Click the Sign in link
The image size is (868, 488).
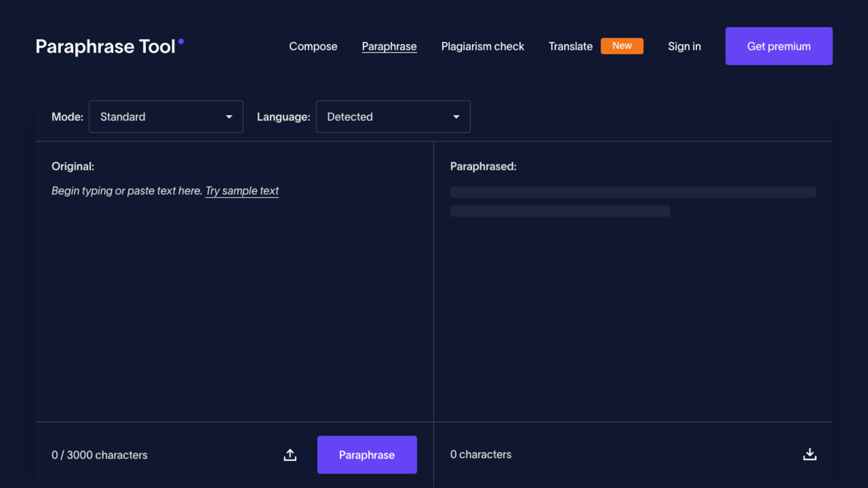(684, 47)
